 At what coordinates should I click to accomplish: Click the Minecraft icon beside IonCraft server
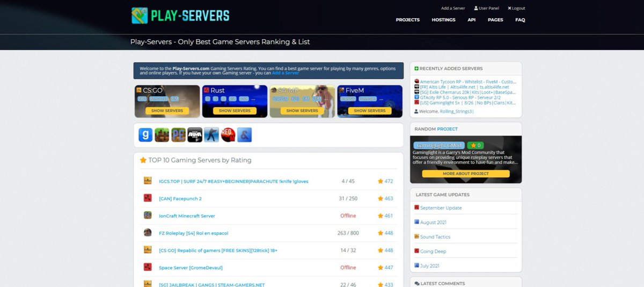pyautogui.click(x=148, y=215)
